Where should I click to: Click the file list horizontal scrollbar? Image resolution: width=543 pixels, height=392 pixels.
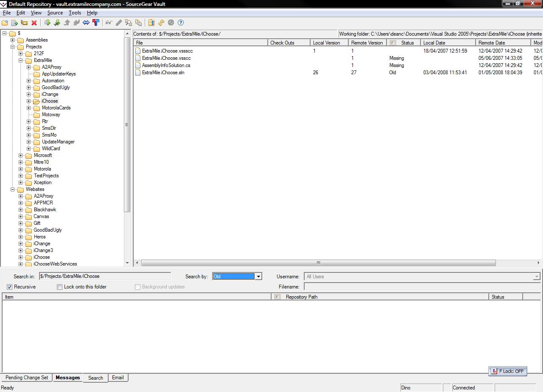318,263
